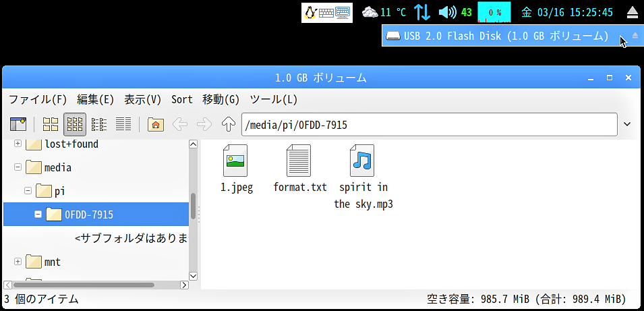
Task: Minimize the file manager window
Action: 591,78
